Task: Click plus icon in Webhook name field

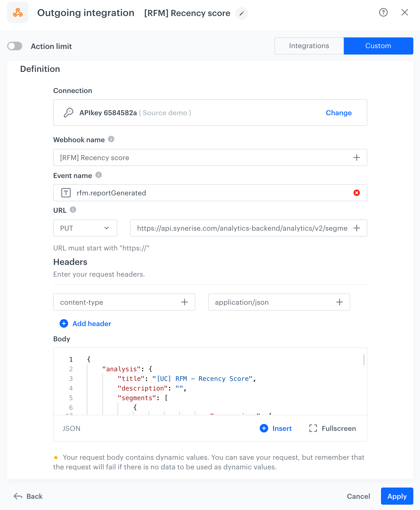Action: coord(356,157)
